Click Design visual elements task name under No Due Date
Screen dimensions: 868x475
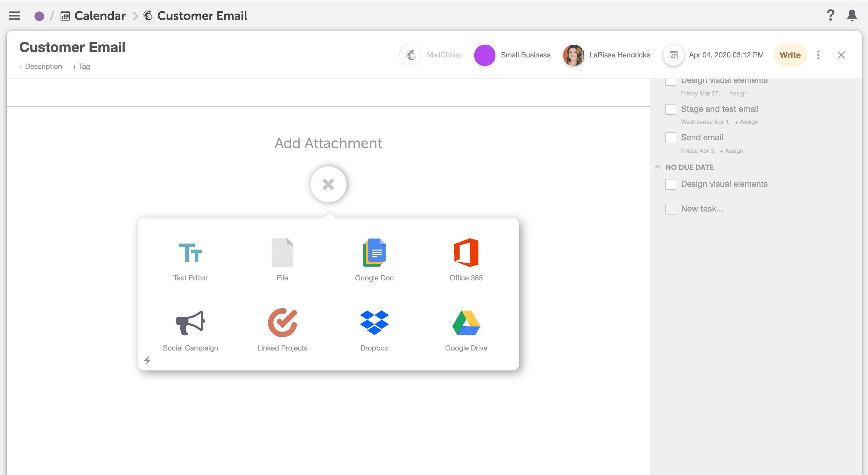(x=724, y=184)
